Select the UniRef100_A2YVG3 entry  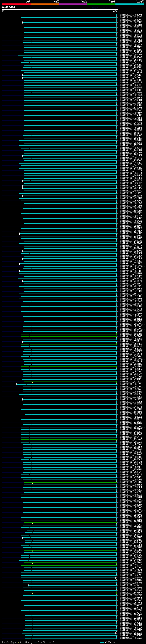[x=131, y=75]
